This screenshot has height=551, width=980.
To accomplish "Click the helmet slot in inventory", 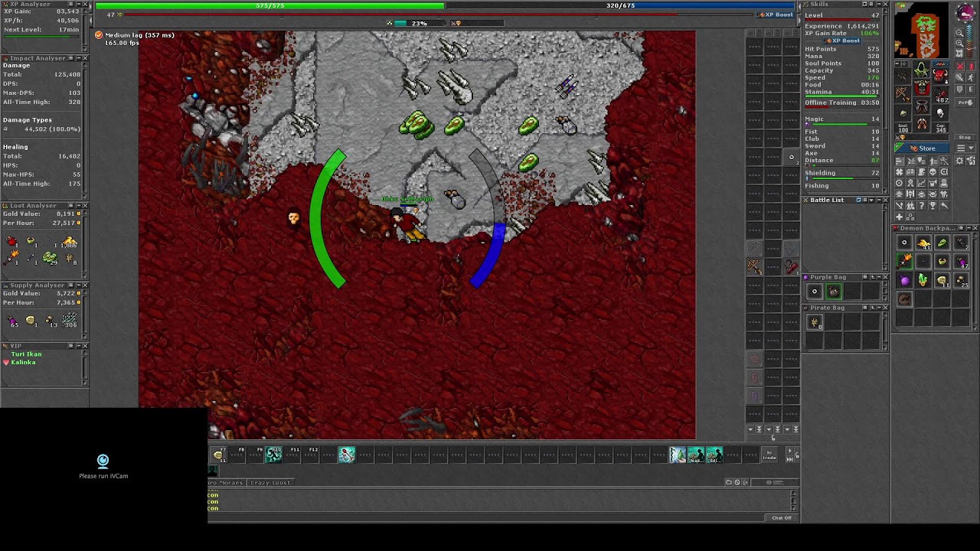I will coord(922,68).
